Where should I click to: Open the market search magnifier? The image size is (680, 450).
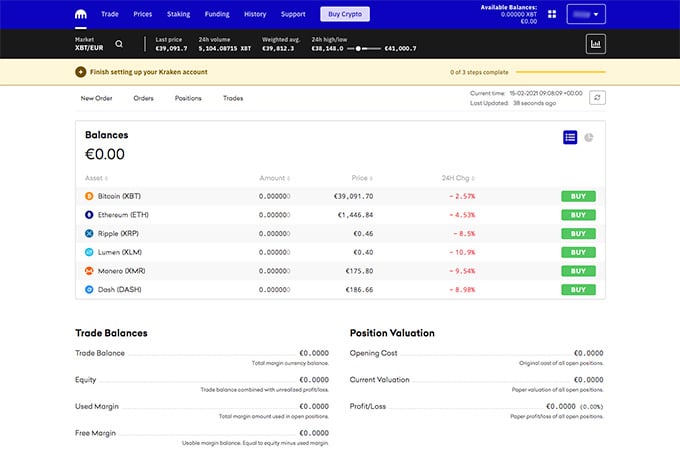tap(119, 44)
